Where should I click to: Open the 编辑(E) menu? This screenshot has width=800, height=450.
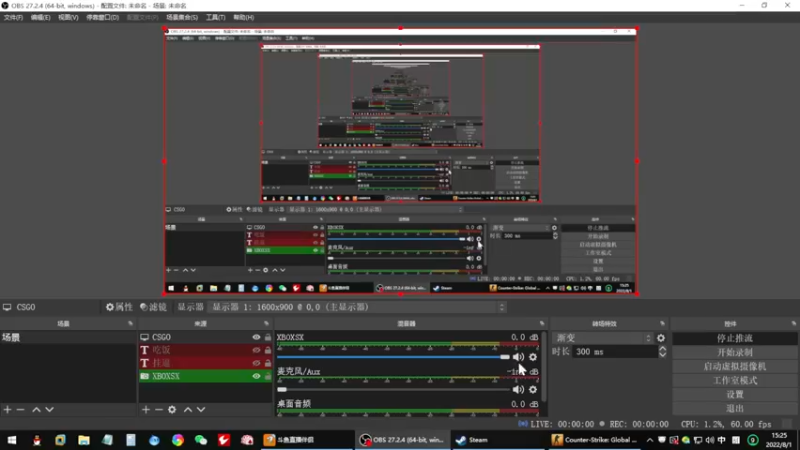pos(40,17)
